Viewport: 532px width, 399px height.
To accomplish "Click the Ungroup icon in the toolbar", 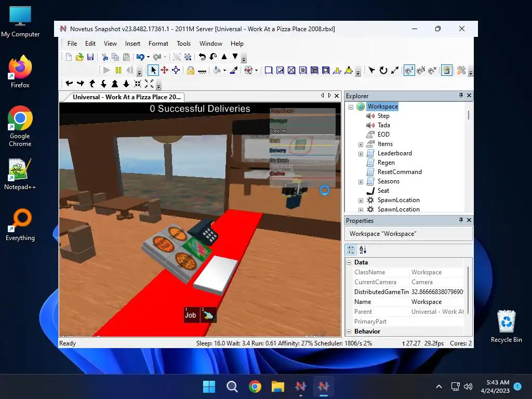I will (188, 57).
